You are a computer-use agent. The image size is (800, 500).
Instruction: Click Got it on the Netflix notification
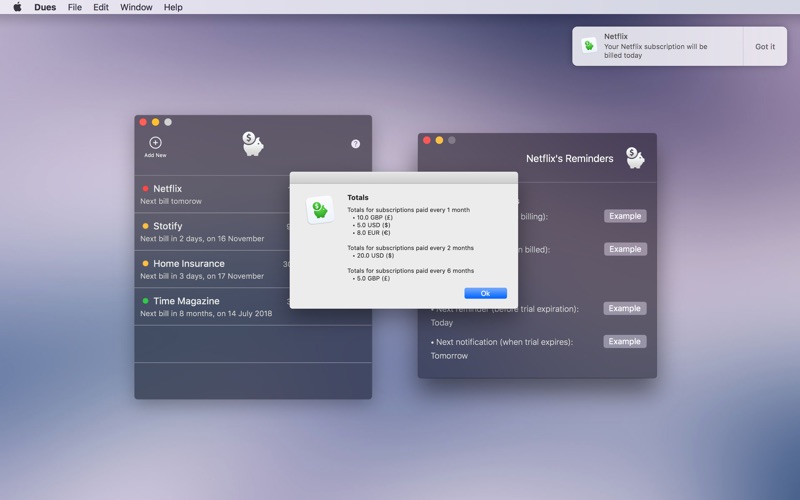765,46
